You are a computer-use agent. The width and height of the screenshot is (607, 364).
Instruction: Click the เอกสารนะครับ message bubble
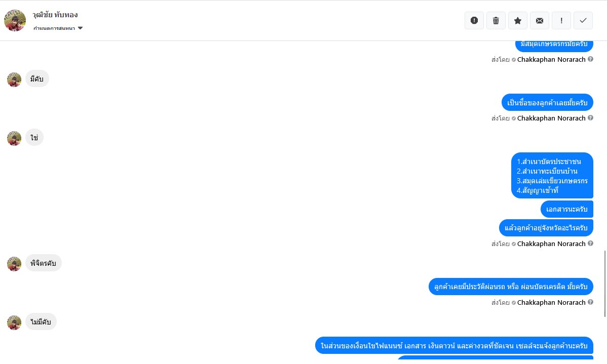click(x=567, y=209)
